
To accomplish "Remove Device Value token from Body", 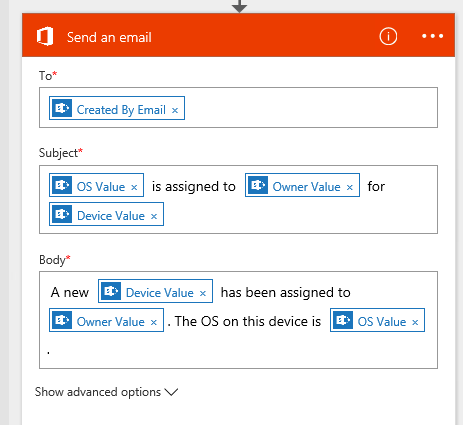I will (203, 293).
